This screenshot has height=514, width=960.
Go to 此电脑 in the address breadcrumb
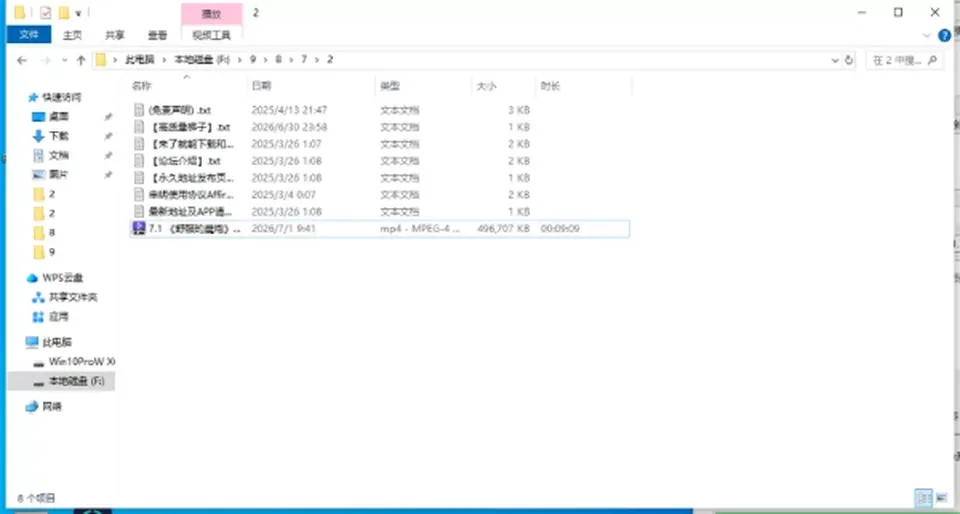(x=139, y=60)
